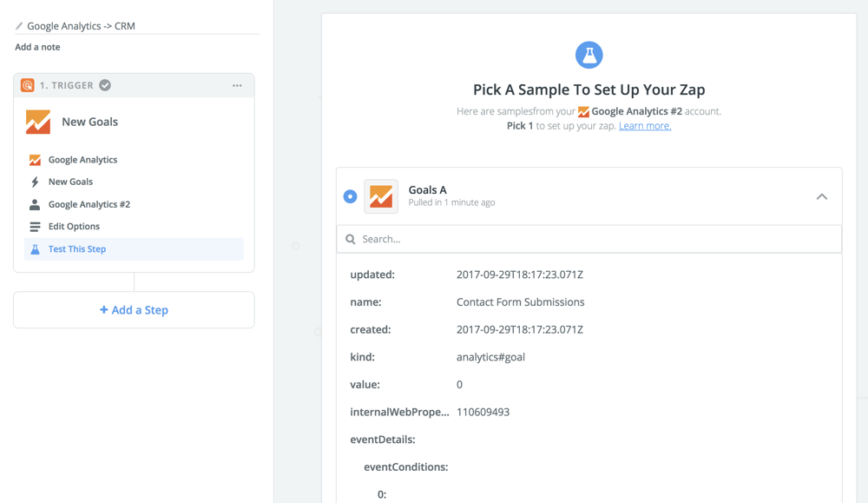The height and width of the screenshot is (503, 868).
Task: Click the Add a Step button
Action: tap(134, 310)
